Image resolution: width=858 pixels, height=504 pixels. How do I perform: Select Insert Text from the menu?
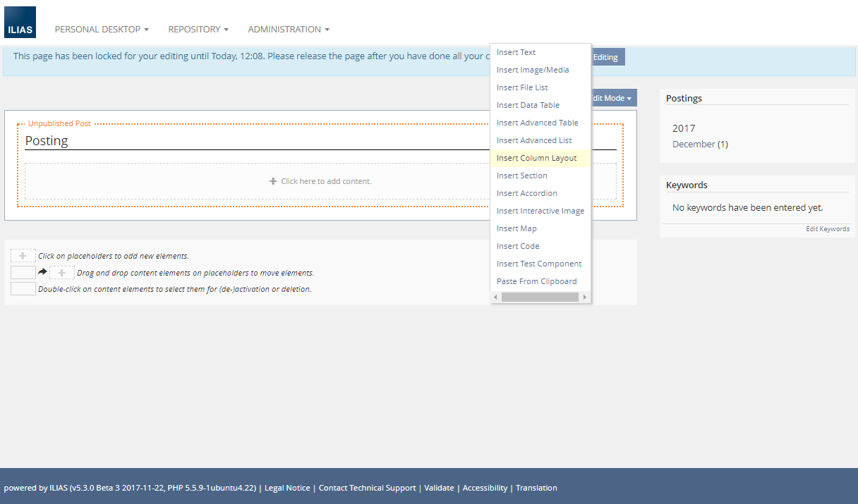tap(516, 52)
